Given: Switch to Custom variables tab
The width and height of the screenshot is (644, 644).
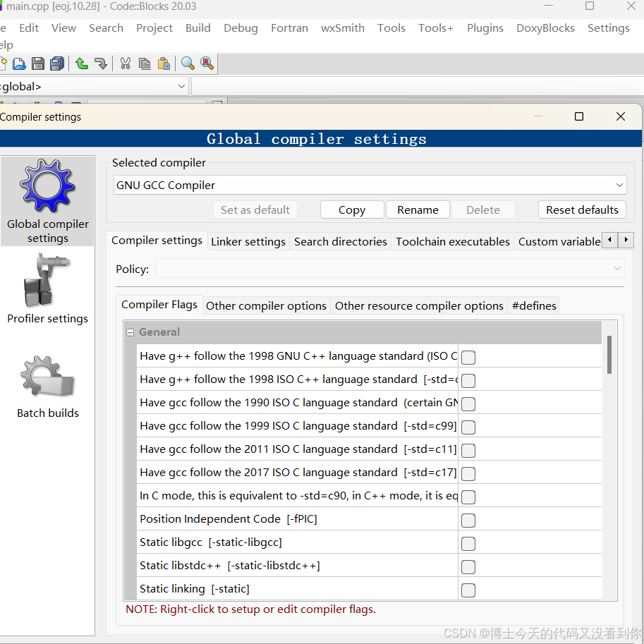Looking at the screenshot, I should (559, 241).
